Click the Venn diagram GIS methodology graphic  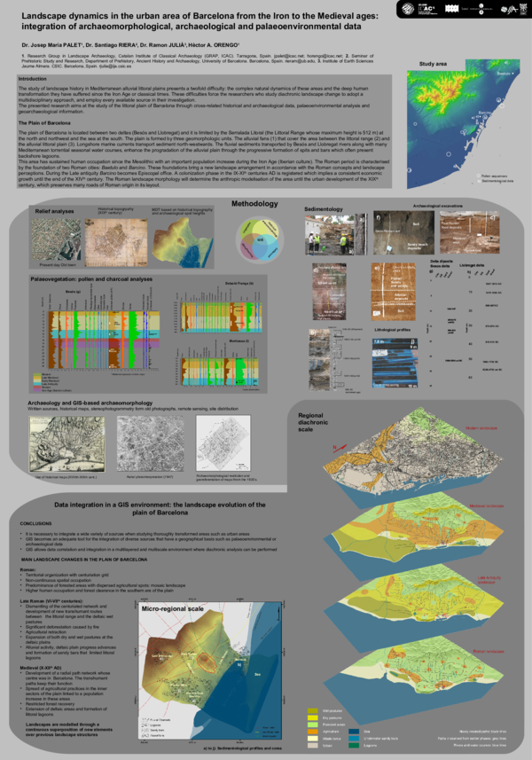pos(260,239)
